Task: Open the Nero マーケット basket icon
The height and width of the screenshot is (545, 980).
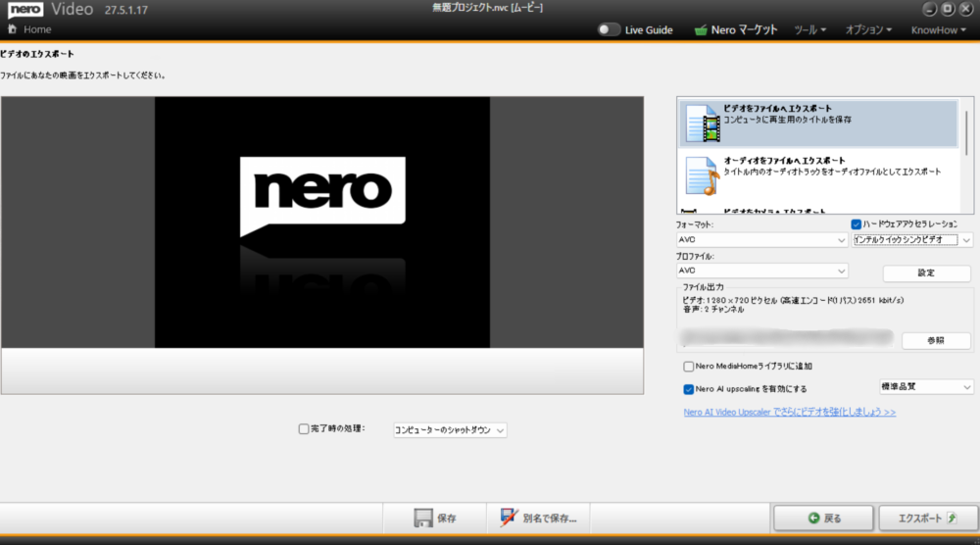Action: click(x=701, y=30)
